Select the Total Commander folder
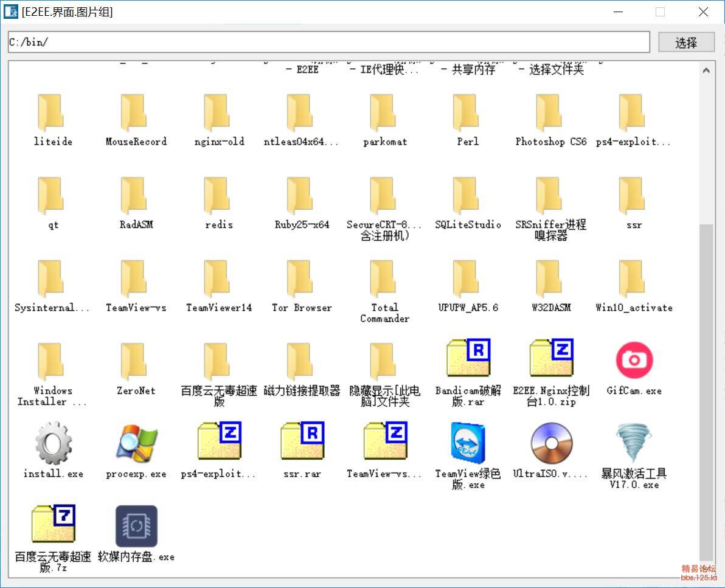Screen dimensions: 725x588 (383, 278)
